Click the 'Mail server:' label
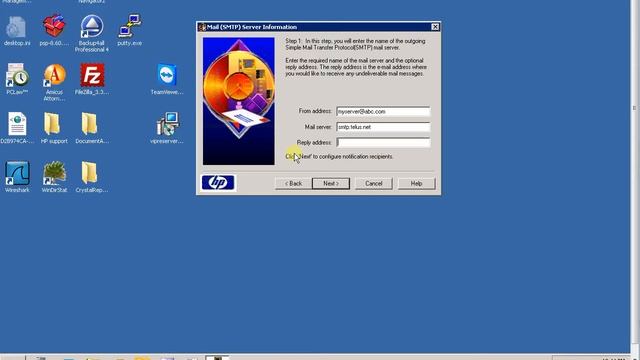This screenshot has height=360, width=640. [318, 127]
